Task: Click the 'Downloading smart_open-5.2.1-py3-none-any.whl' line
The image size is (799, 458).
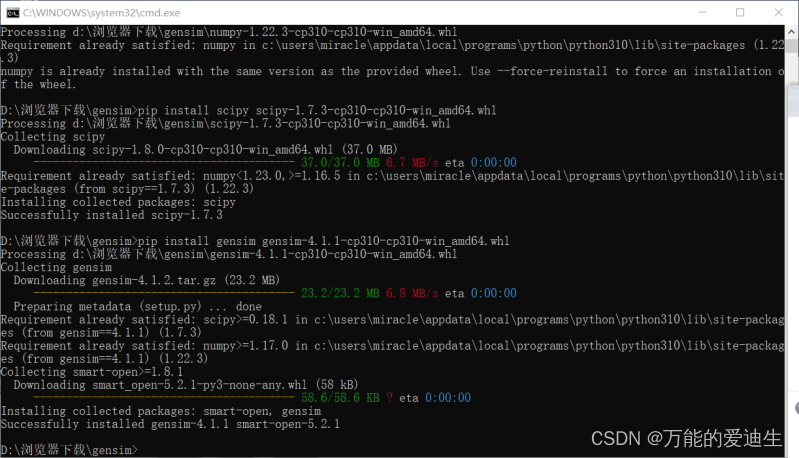Action: pyautogui.click(x=186, y=385)
